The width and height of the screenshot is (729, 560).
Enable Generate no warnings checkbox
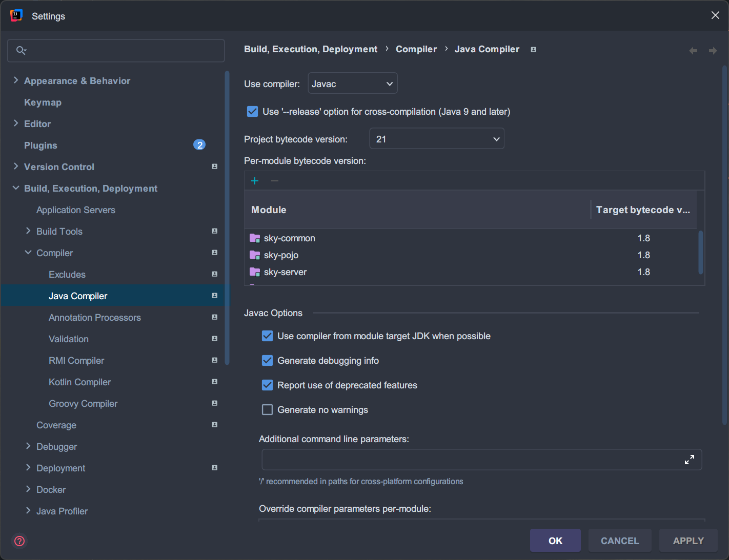tap(267, 410)
